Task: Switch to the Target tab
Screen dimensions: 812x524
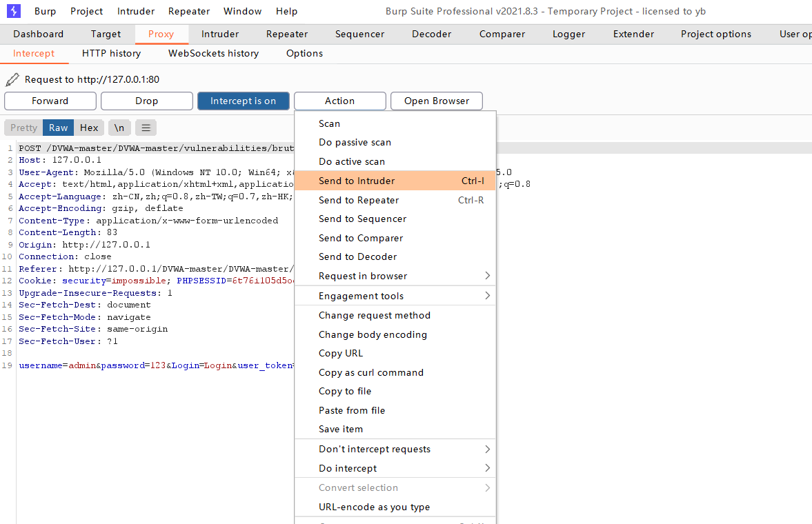Action: click(x=106, y=34)
